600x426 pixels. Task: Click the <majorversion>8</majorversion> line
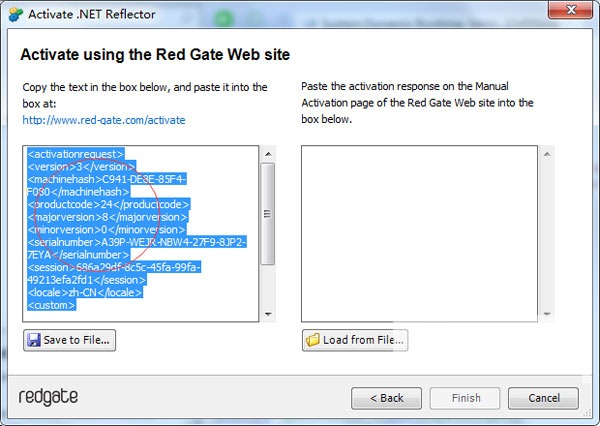(x=108, y=217)
